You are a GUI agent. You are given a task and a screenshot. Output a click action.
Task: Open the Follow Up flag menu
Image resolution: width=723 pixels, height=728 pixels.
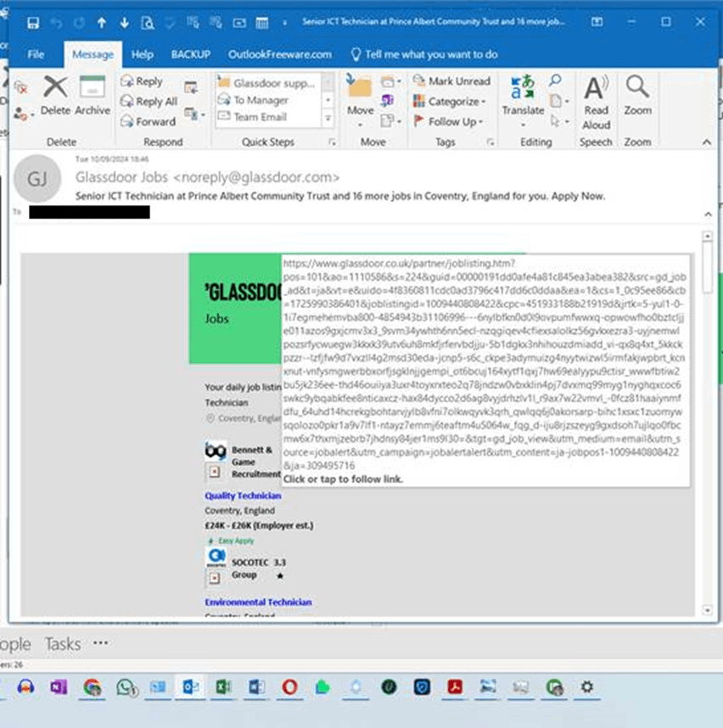[449, 121]
